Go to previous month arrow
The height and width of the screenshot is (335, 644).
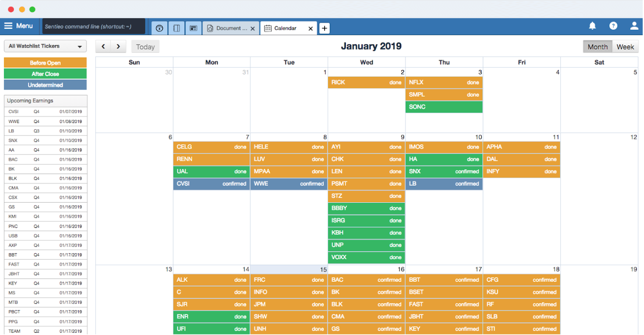click(103, 47)
